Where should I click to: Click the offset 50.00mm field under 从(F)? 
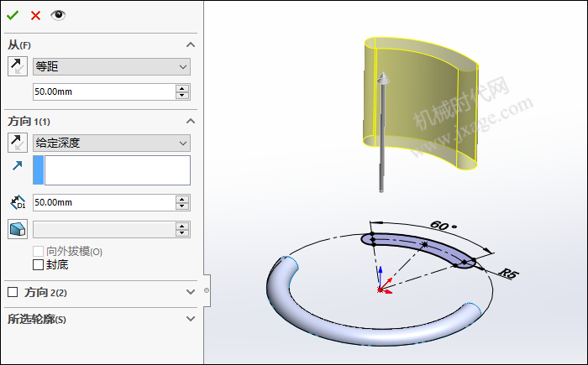pos(104,91)
